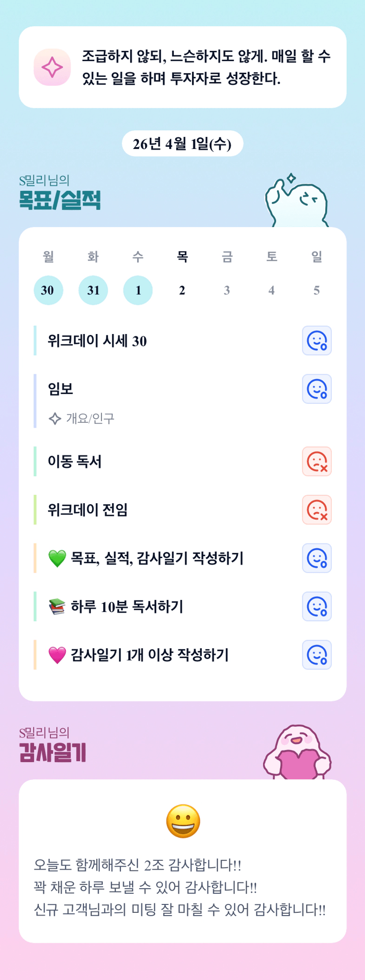The width and height of the screenshot is (365, 980).
Task: Toggle sad face status for 이동 독서
Action: pyautogui.click(x=316, y=461)
